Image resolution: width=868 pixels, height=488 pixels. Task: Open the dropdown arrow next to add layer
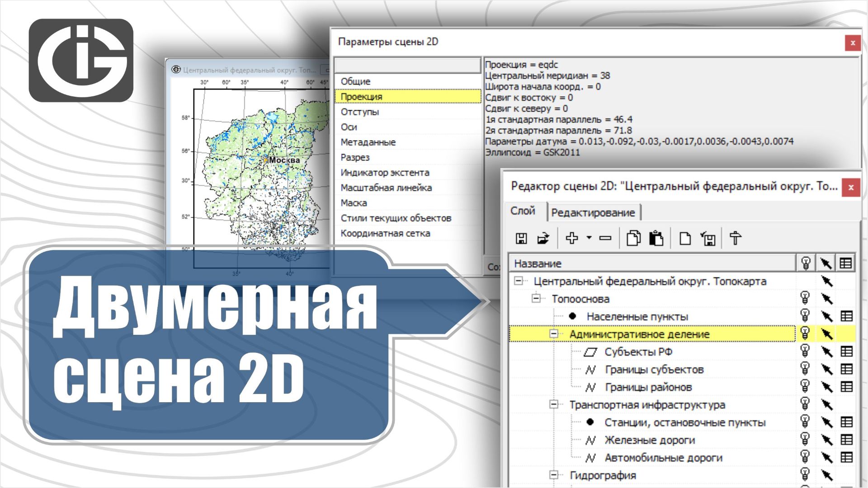pyautogui.click(x=589, y=237)
